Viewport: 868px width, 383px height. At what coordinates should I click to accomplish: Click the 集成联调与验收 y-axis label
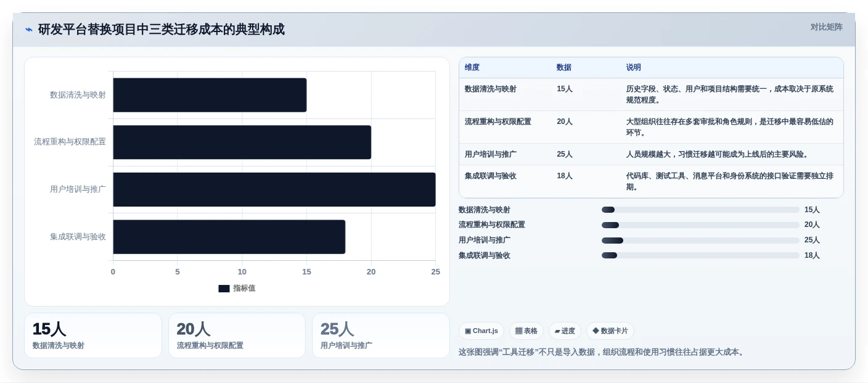78,237
